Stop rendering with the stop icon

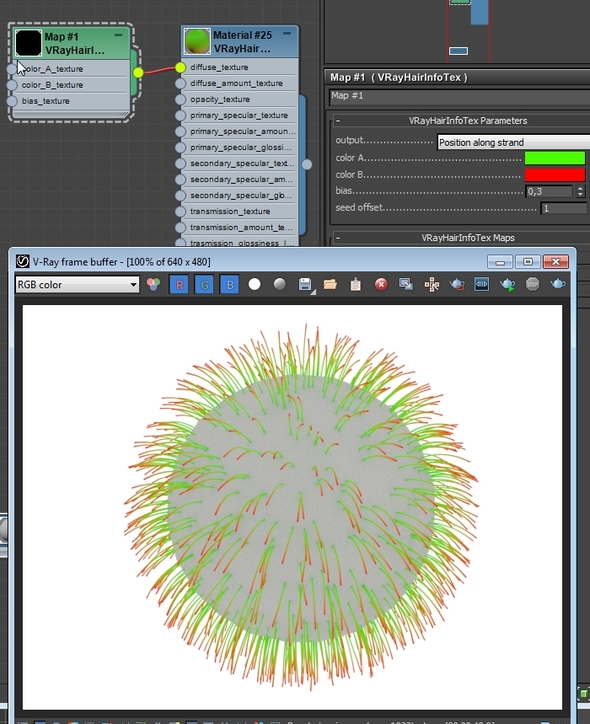[x=532, y=284]
